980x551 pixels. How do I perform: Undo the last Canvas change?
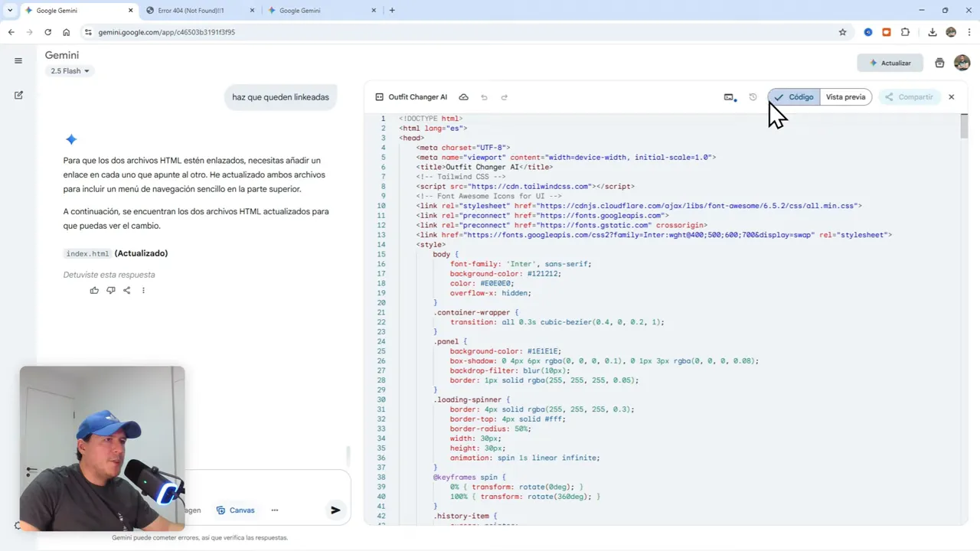(x=484, y=97)
